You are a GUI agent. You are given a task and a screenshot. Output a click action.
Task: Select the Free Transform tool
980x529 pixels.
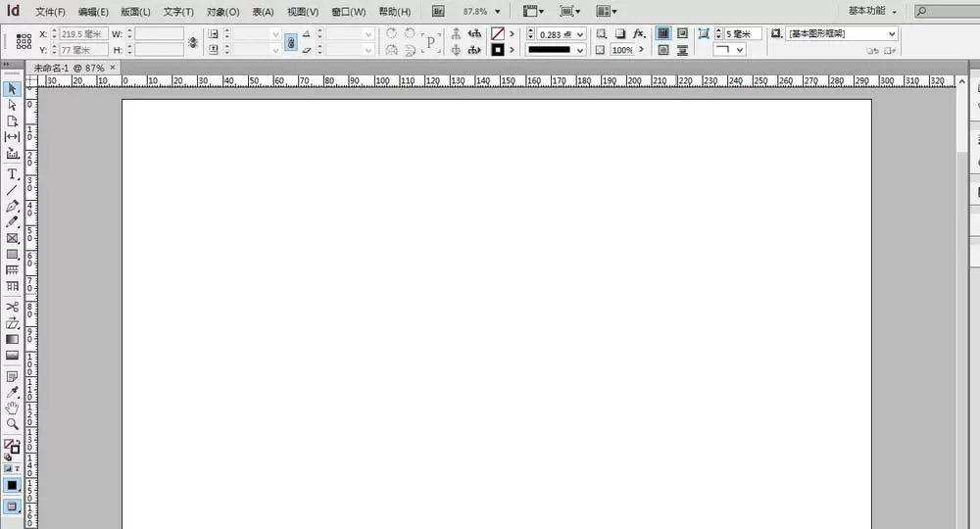click(x=12, y=323)
